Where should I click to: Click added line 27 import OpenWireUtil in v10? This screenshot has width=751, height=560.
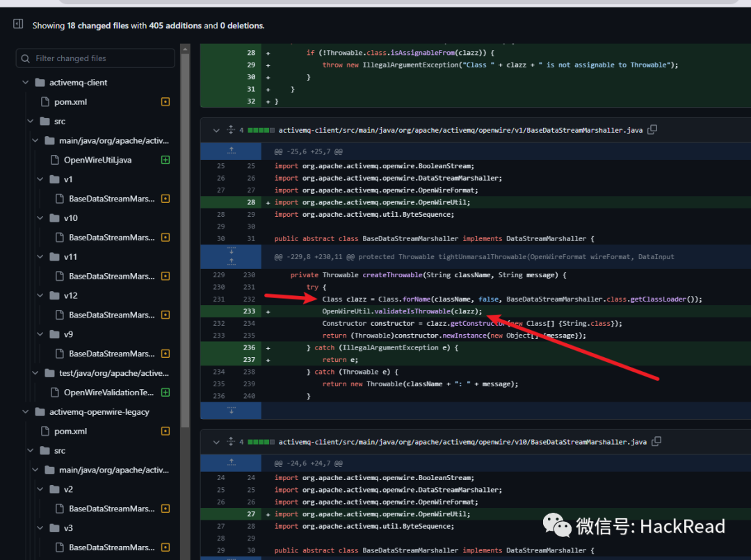(372, 514)
